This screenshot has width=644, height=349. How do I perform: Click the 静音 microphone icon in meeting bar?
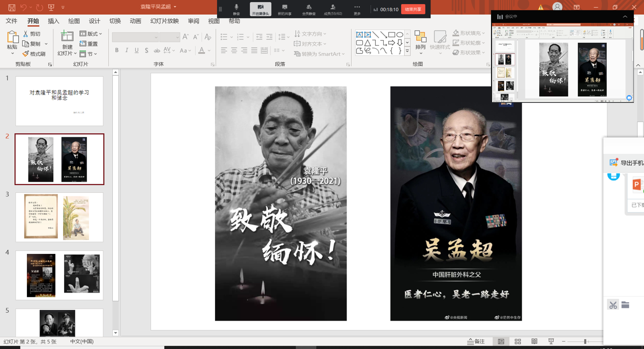[x=236, y=8]
